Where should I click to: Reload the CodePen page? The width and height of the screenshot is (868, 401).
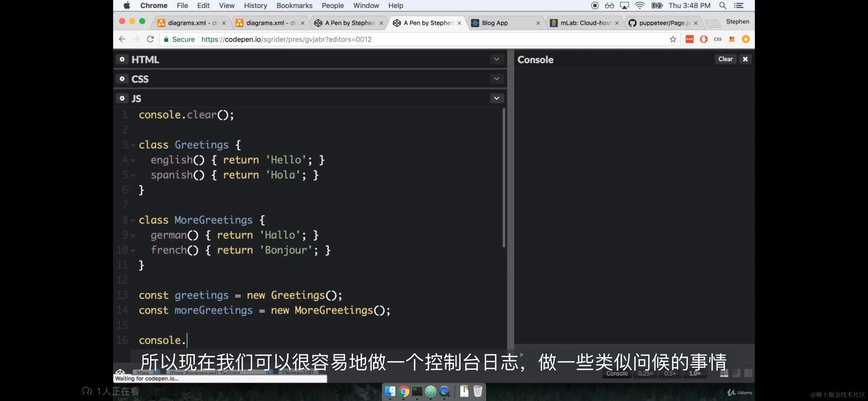coord(150,39)
